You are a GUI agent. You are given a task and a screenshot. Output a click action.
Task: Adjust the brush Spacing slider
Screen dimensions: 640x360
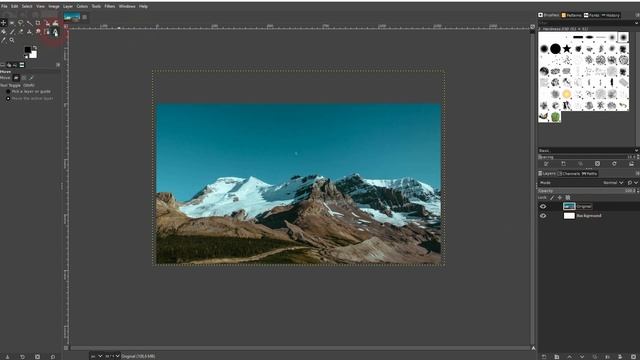click(586, 157)
